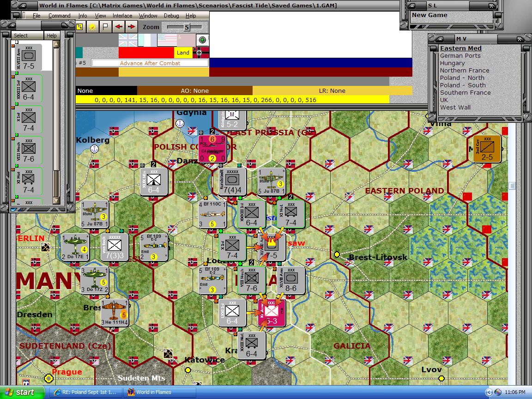Select the Stuka Ju 87B beside Rundstedt HQ

(x=272, y=182)
